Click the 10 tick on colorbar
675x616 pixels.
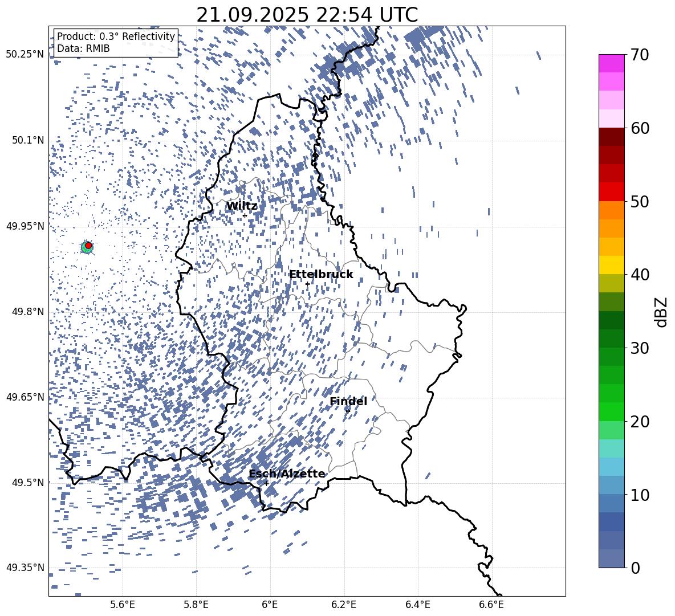coord(640,494)
